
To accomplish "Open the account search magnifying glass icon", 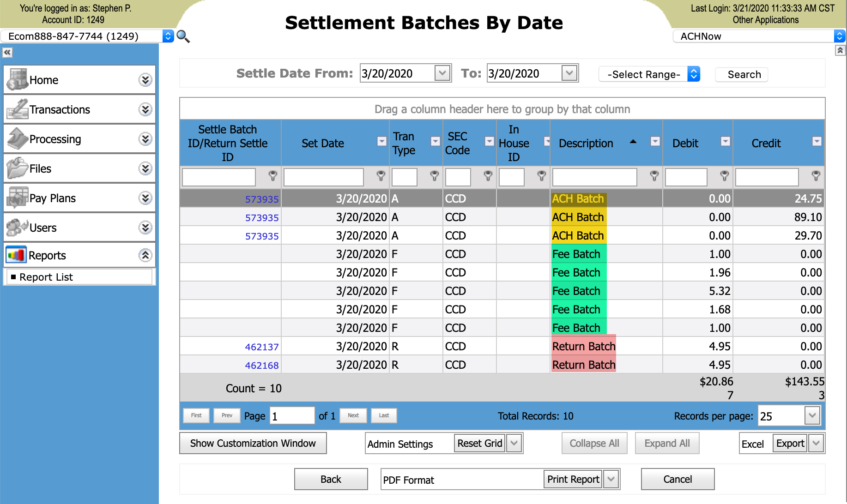I will coord(183,36).
